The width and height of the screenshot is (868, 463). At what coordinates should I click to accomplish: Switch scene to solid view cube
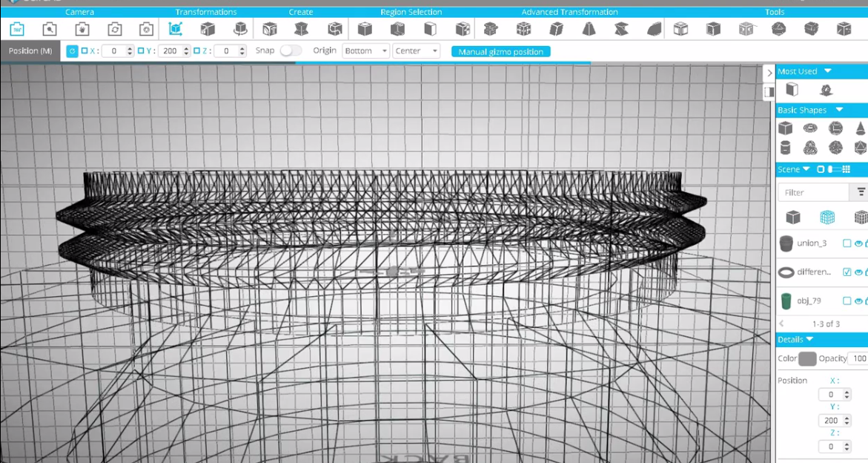(793, 217)
